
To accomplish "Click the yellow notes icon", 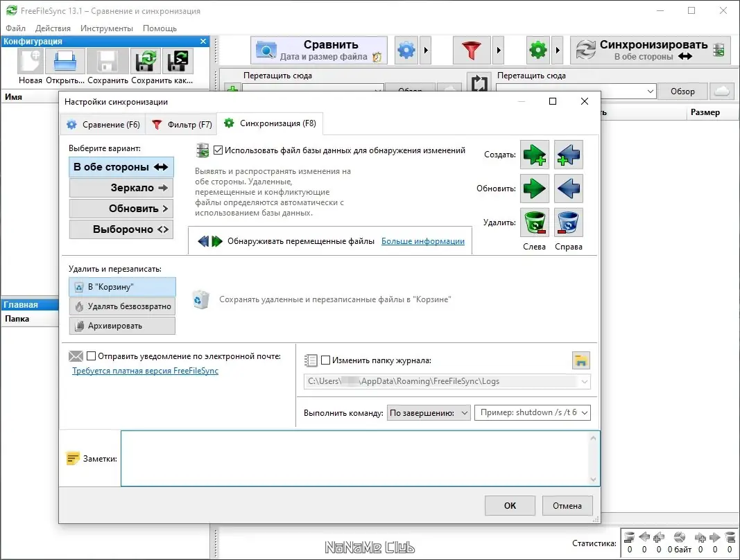I will 73,458.
